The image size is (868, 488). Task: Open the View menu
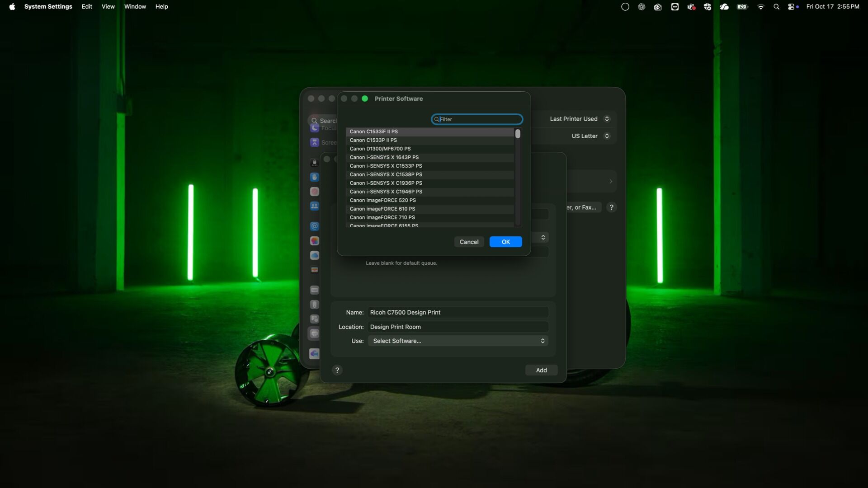click(x=108, y=6)
